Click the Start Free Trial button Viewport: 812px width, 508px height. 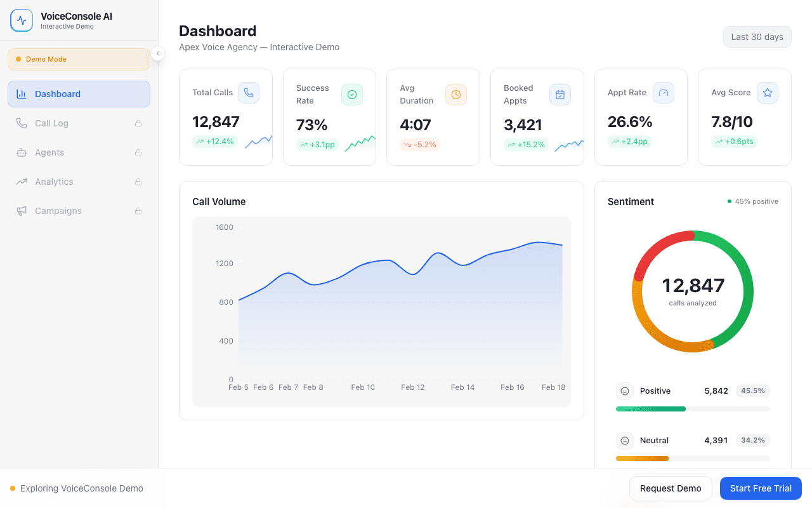click(x=761, y=488)
